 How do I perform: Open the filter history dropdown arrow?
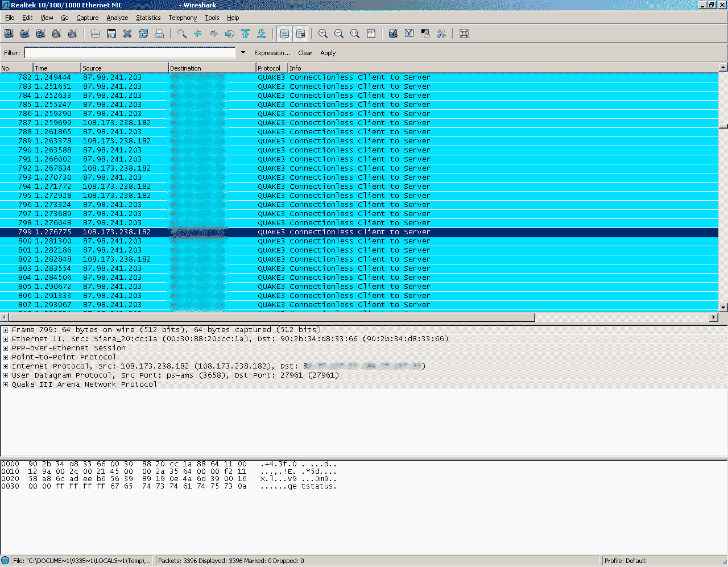(x=243, y=53)
